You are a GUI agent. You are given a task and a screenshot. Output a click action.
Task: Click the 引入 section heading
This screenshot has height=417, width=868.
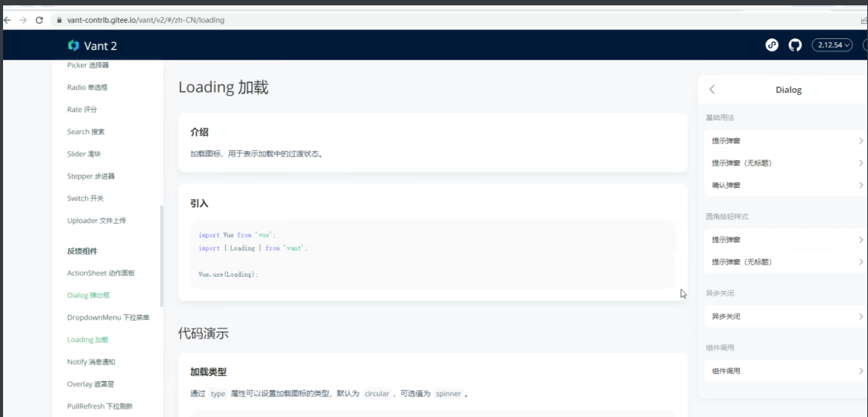tap(199, 203)
